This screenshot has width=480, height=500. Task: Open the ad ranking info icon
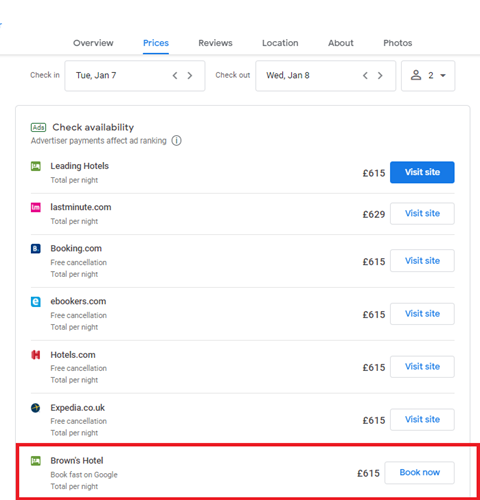pyautogui.click(x=176, y=141)
